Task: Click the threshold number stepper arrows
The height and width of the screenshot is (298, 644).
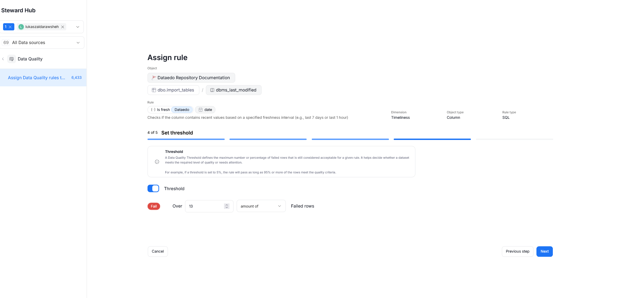Action: [227, 206]
